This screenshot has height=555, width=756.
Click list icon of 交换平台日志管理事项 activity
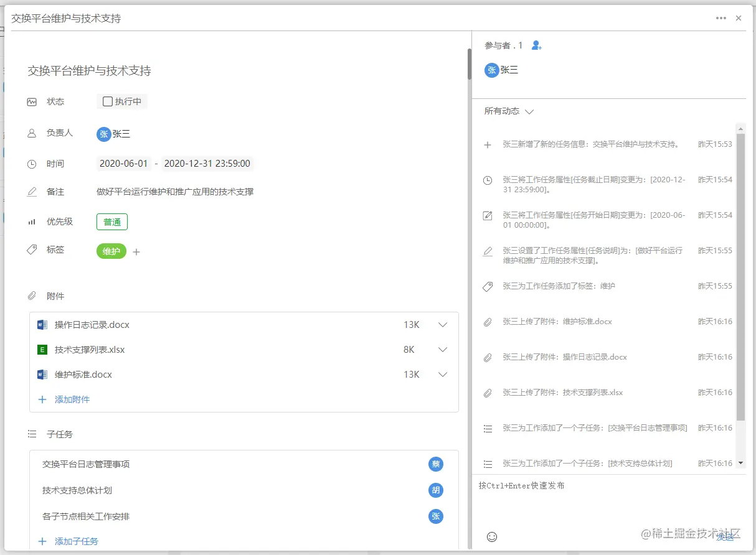point(488,429)
